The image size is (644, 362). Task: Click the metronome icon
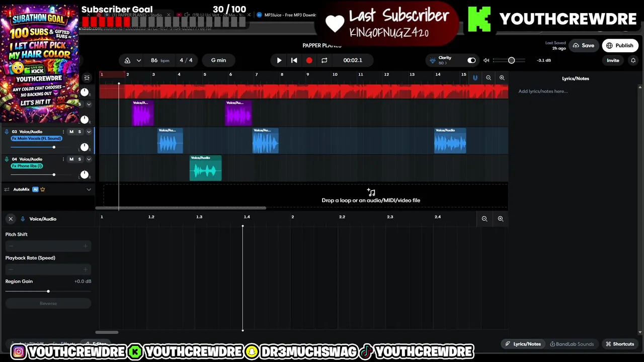(127, 60)
